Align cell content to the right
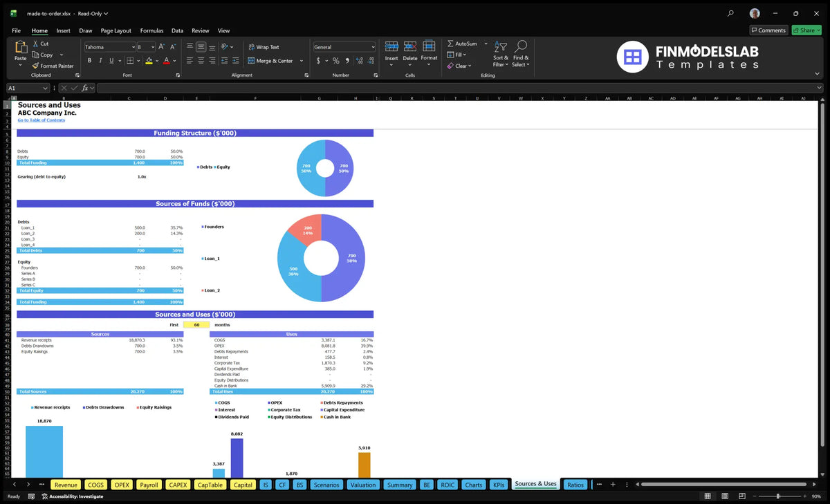 tap(212, 61)
